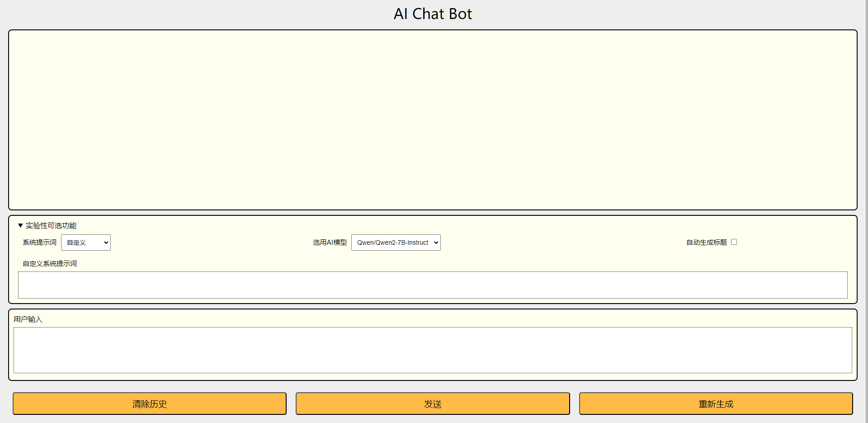The image size is (868, 423).
Task: Click inside the empty chat history panel
Action: pyautogui.click(x=432, y=120)
